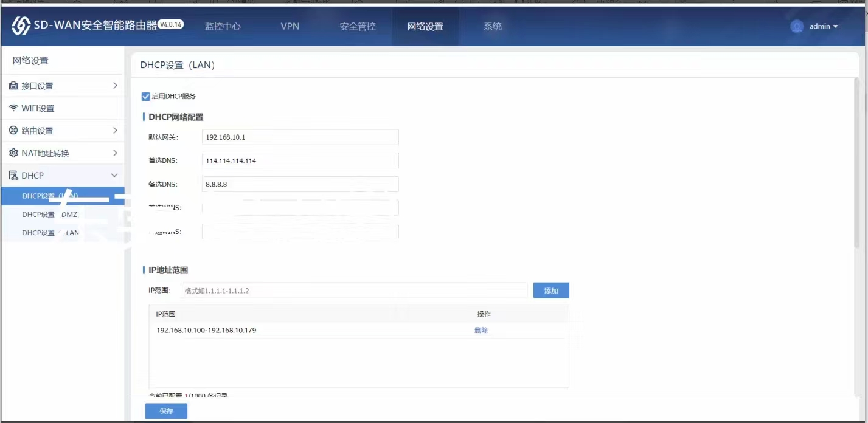The width and height of the screenshot is (868, 423).
Task: Click the interface settings sidebar icon
Action: (x=13, y=86)
